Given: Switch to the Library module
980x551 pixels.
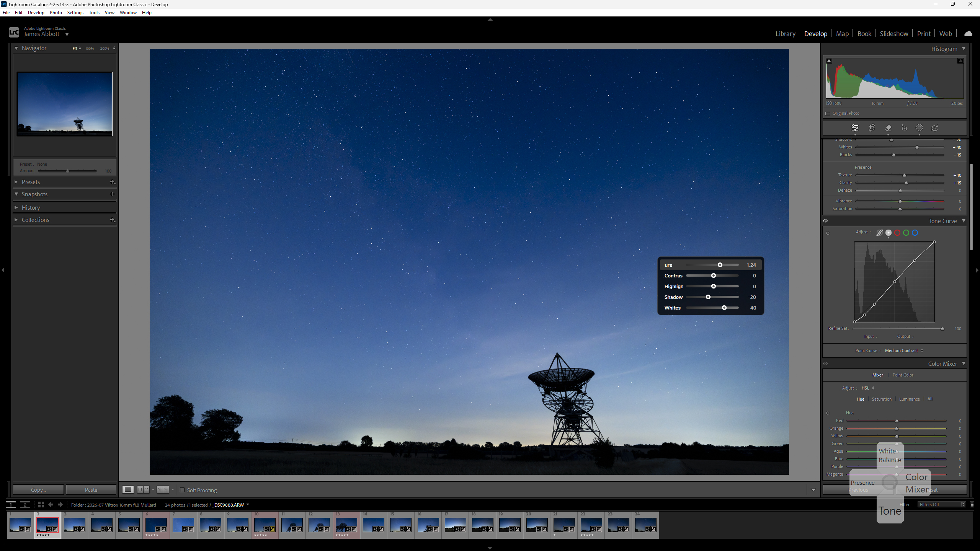Looking at the screenshot, I should click(x=785, y=34).
